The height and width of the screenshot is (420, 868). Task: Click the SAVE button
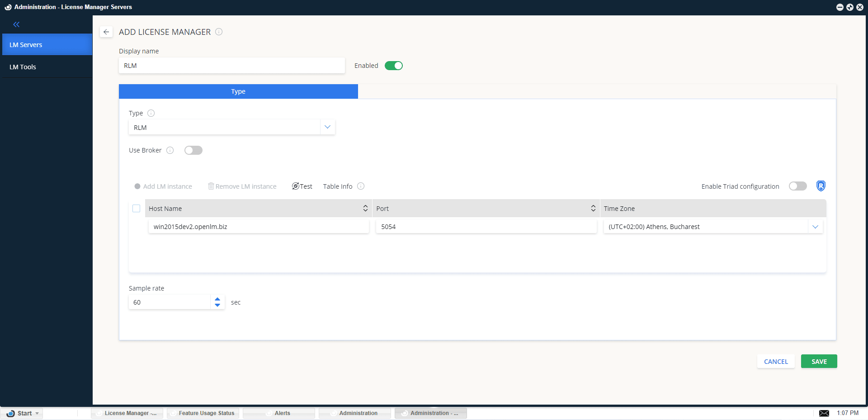[819, 361]
